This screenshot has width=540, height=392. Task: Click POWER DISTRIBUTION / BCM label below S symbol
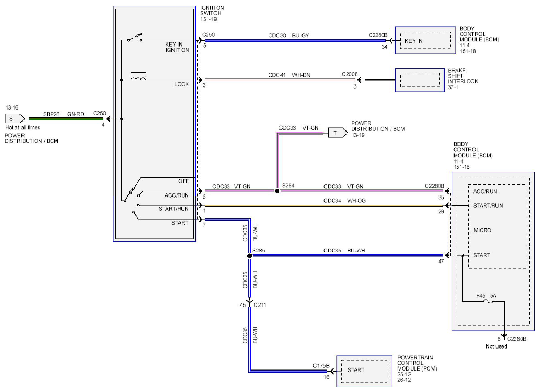tap(31, 138)
